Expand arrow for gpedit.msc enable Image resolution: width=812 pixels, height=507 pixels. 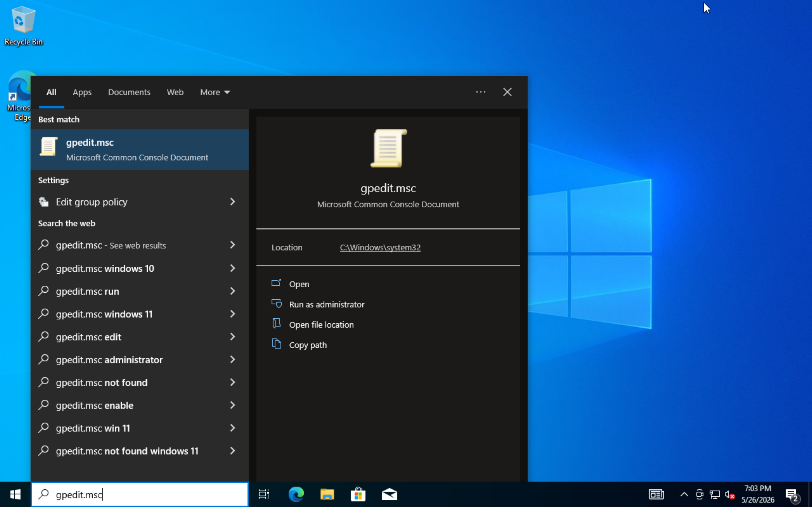pyautogui.click(x=233, y=405)
